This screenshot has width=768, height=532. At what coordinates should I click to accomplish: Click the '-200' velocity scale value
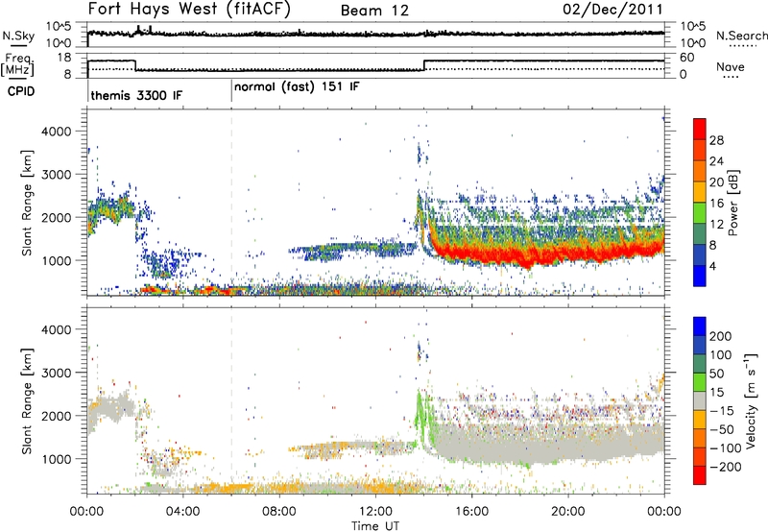point(726,467)
